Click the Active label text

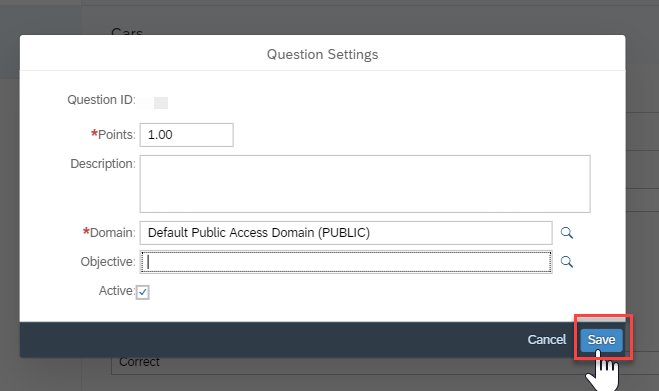point(116,291)
